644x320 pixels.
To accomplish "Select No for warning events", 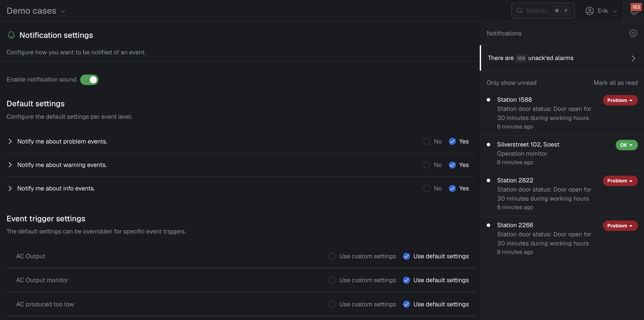I will point(427,165).
